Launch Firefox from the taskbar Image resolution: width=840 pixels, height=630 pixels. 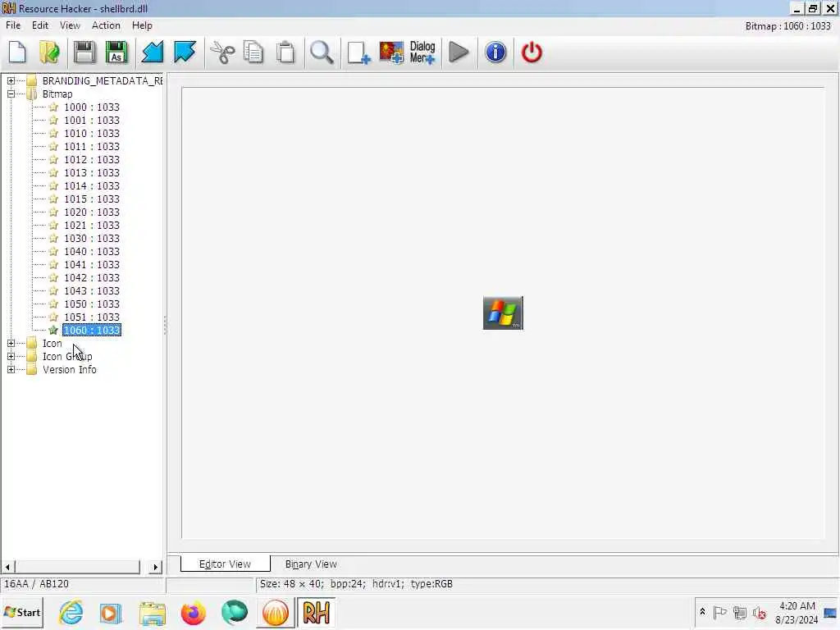pos(194,612)
